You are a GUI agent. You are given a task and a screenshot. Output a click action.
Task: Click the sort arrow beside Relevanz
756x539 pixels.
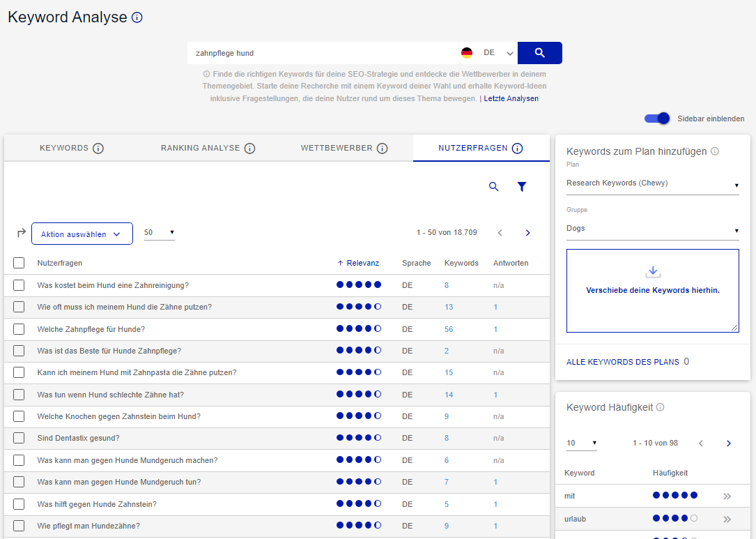click(340, 263)
